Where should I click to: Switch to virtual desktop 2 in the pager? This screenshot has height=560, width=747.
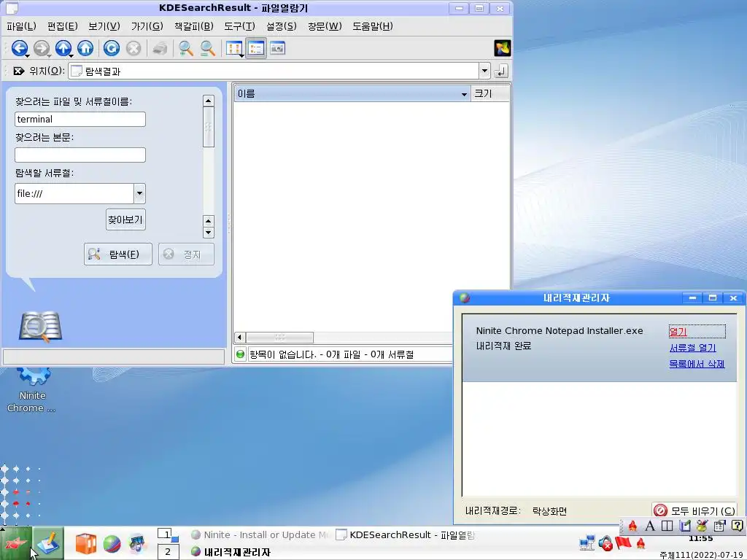click(x=168, y=552)
